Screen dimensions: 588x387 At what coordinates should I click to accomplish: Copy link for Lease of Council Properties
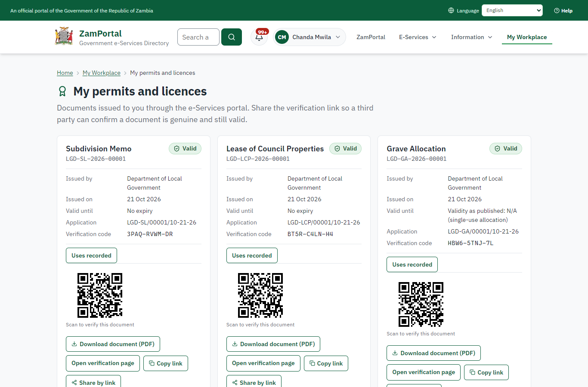[x=326, y=363]
